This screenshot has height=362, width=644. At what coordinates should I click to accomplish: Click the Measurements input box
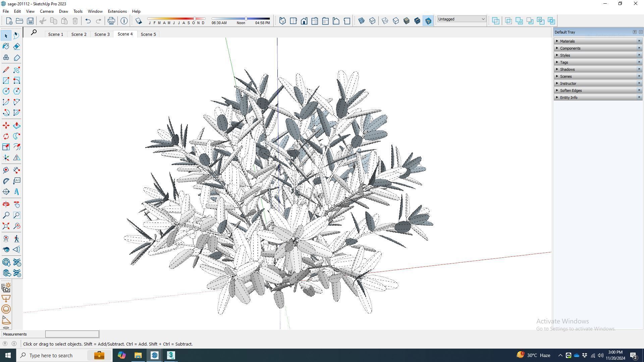point(72,334)
